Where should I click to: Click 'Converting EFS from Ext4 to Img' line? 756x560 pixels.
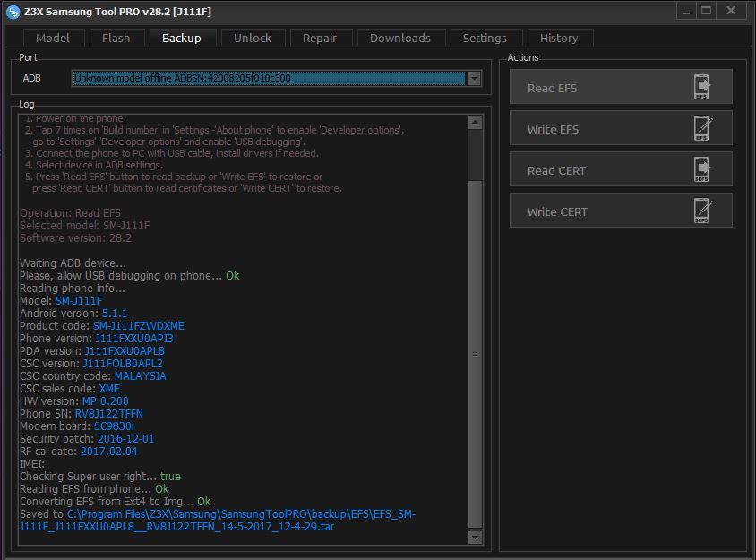(116, 502)
